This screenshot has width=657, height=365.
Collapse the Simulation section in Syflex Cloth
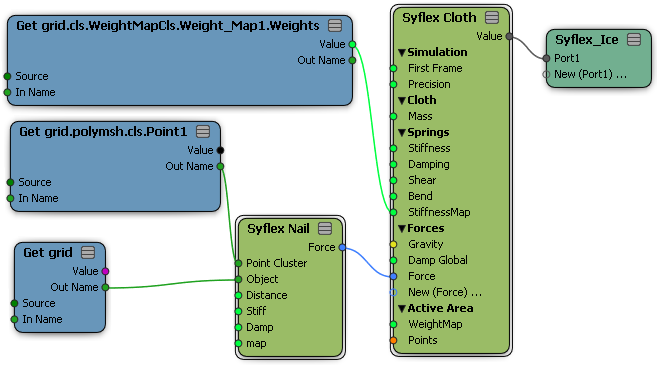pos(402,52)
